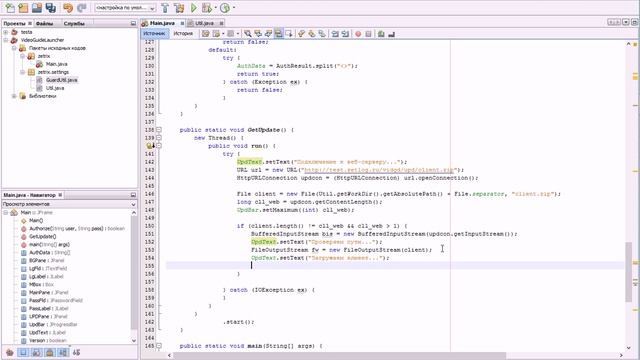Screen dimensions: 640x360
Task: Open a project with the toolbar icon
Action: point(37,7)
